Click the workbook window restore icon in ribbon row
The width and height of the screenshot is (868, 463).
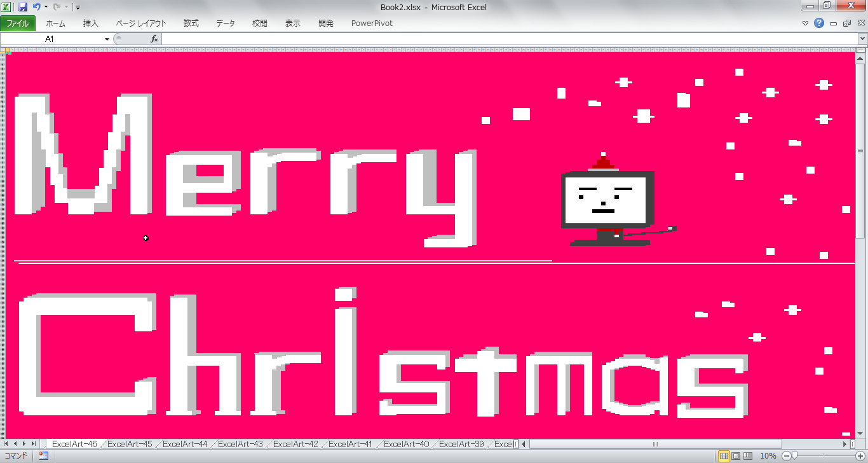coord(847,24)
